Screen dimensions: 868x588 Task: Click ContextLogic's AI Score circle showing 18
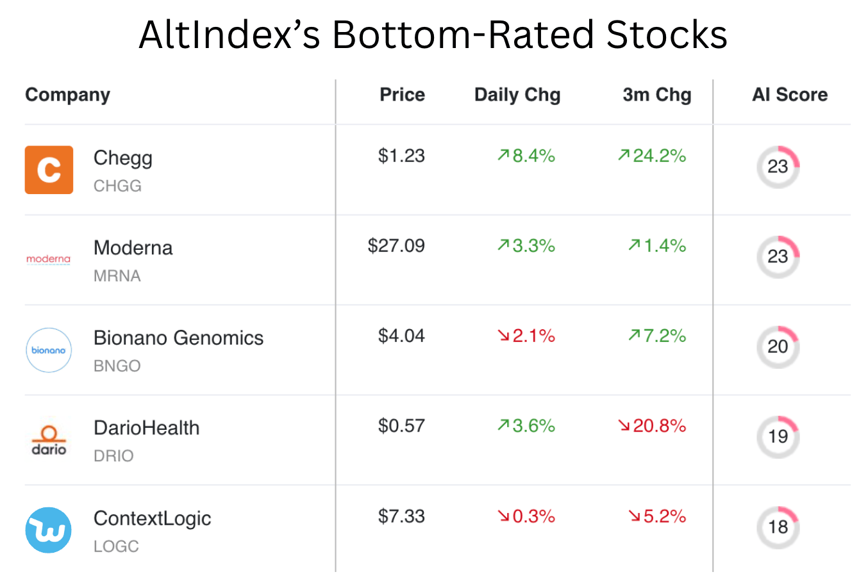pos(778,527)
